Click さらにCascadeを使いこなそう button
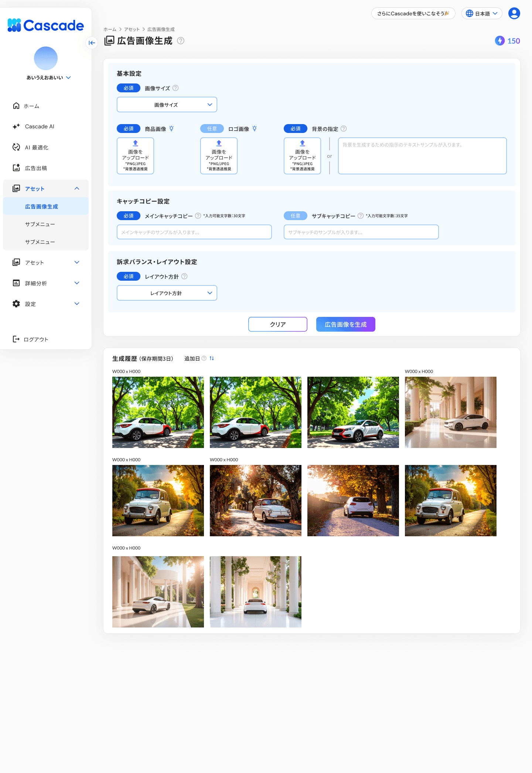Viewport: 532px width, 773px height. [413, 13]
